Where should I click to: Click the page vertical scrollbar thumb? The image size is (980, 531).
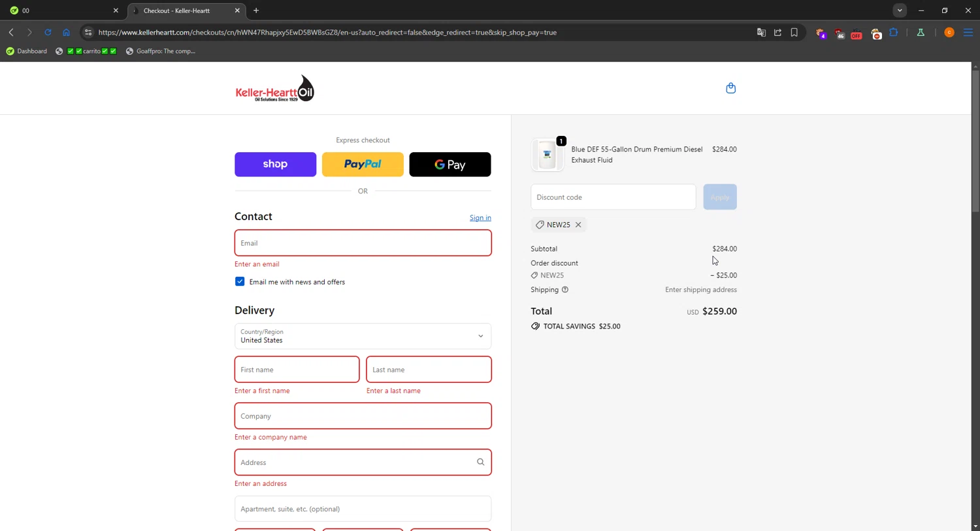point(975,141)
